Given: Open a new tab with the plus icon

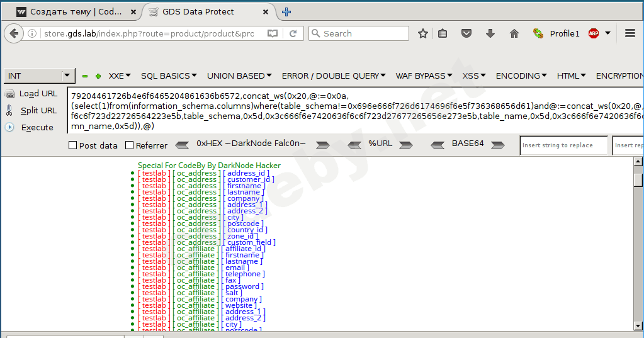Looking at the screenshot, I should (286, 12).
